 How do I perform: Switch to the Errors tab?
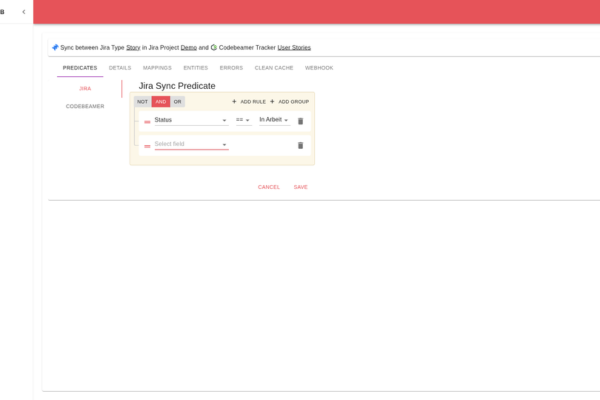[x=231, y=68]
